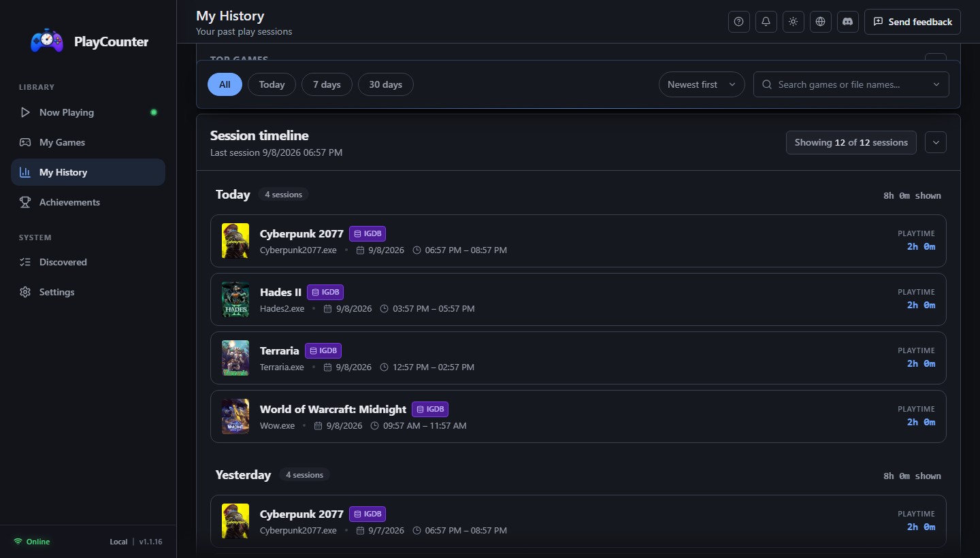Click the World of Warcraft: Midnight cover thumbnail

[235, 416]
